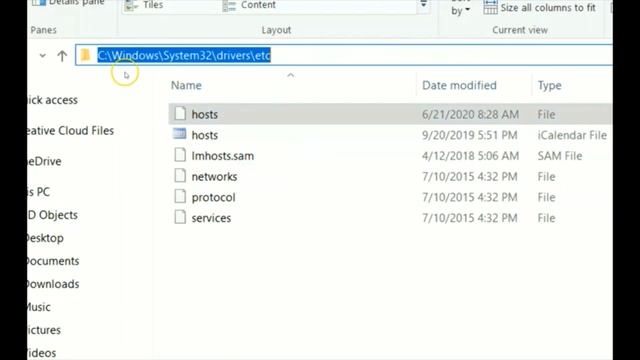Image resolution: width=640 pixels, height=360 pixels.
Task: Open This PC in navigation pane
Action: coord(39,192)
